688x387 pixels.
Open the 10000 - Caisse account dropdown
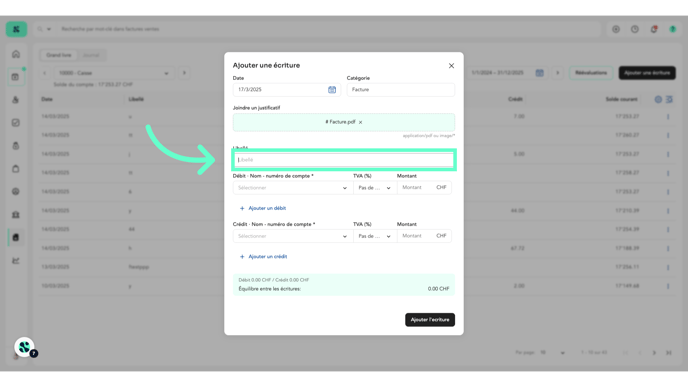click(113, 73)
